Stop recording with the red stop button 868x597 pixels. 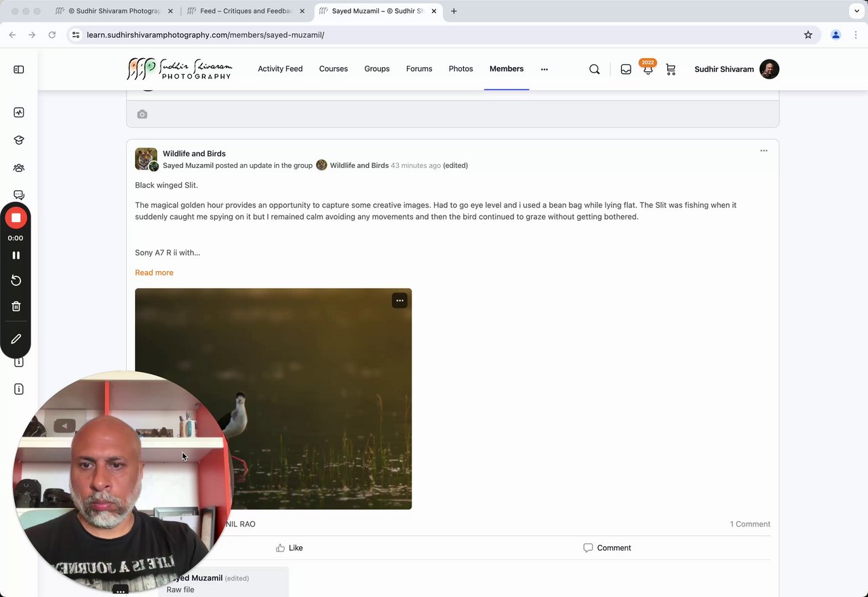[x=16, y=218]
